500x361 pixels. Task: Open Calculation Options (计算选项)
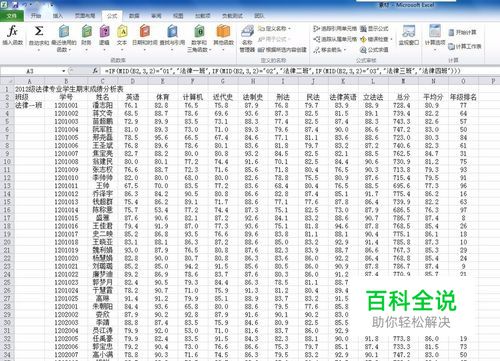[435, 37]
